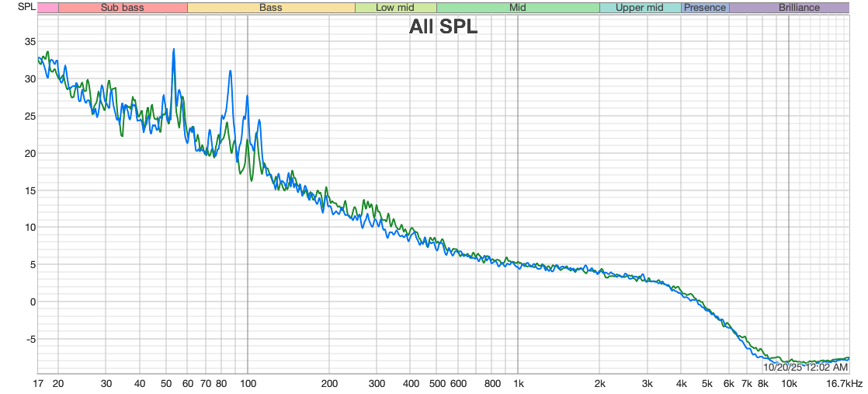Click the 16.7kHz label at axis end
The height and width of the screenshot is (394, 868).
[843, 384]
